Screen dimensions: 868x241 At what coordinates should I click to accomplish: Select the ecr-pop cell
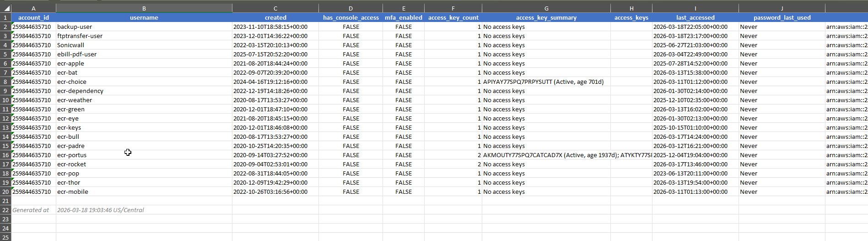(144, 173)
